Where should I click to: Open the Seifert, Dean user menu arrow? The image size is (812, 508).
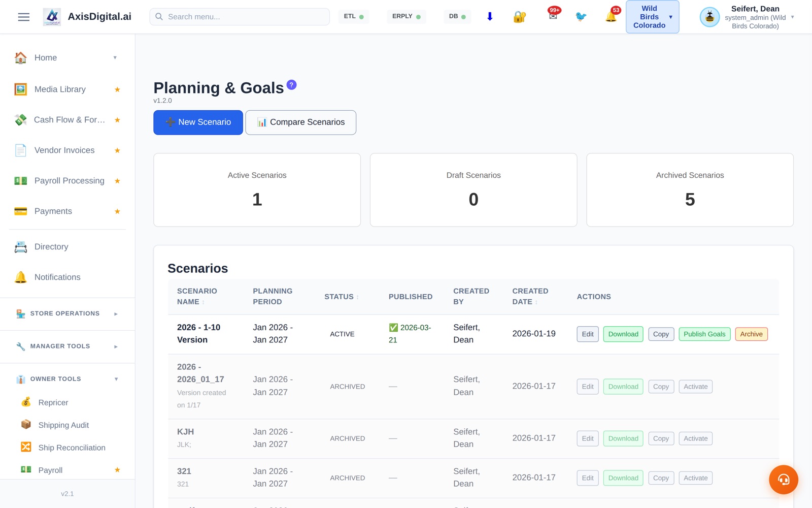coord(792,17)
